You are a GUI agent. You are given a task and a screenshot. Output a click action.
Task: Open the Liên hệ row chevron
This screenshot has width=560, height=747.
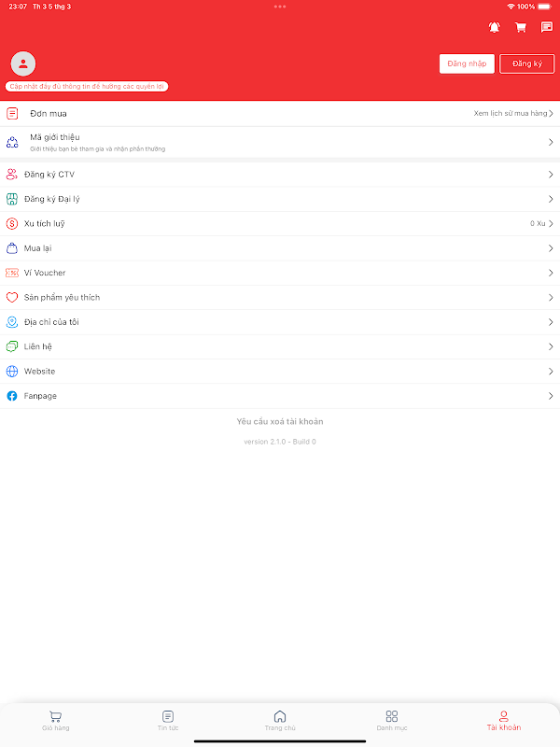click(551, 346)
